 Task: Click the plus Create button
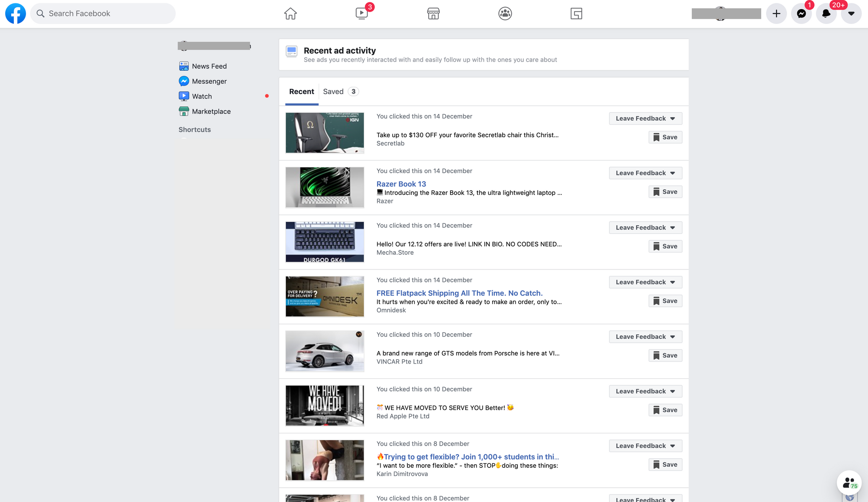click(776, 13)
